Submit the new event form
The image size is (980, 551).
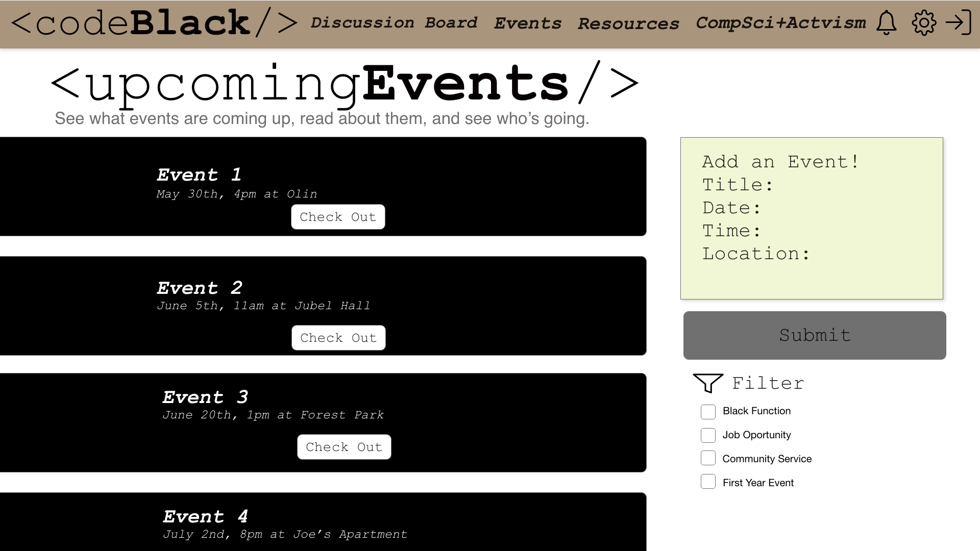(x=814, y=335)
